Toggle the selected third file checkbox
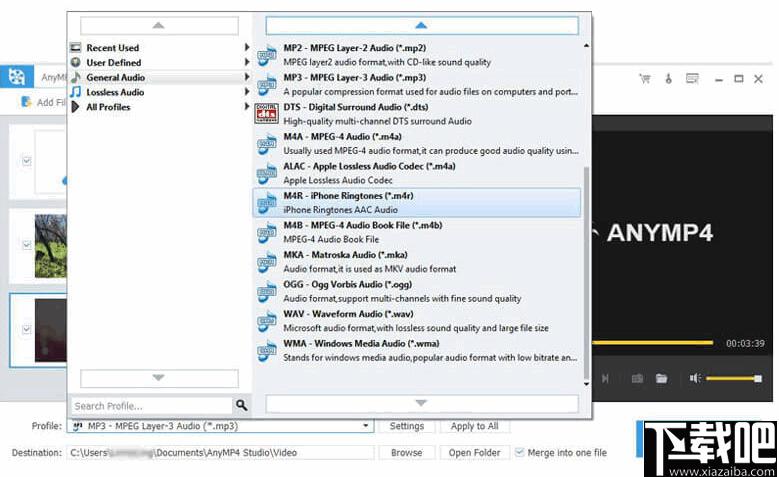779x477 pixels. click(x=27, y=329)
